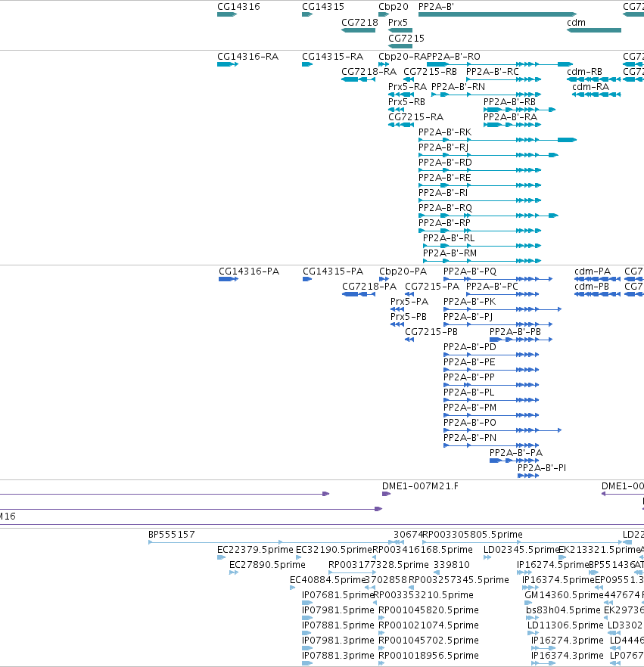Open protein PP2A-B'-PA
This screenshot has height=667, width=644.
[516, 453]
